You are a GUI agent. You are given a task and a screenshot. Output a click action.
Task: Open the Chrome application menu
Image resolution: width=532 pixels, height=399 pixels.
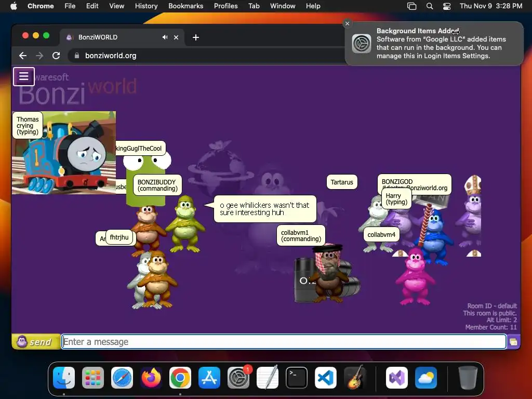(41, 6)
